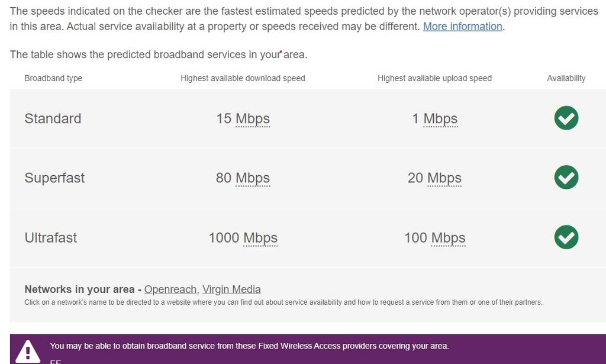Click the 1 Mbps upload speed tooltip

coord(442,118)
